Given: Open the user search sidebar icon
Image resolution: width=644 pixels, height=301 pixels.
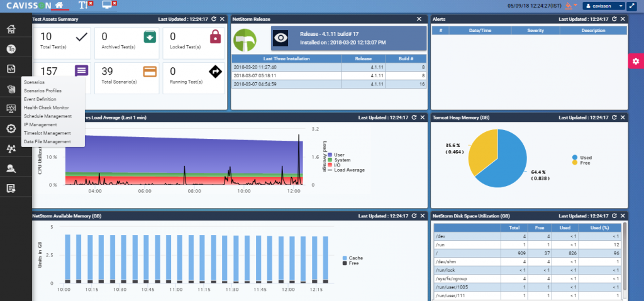Looking at the screenshot, I should pyautogui.click(x=11, y=168).
